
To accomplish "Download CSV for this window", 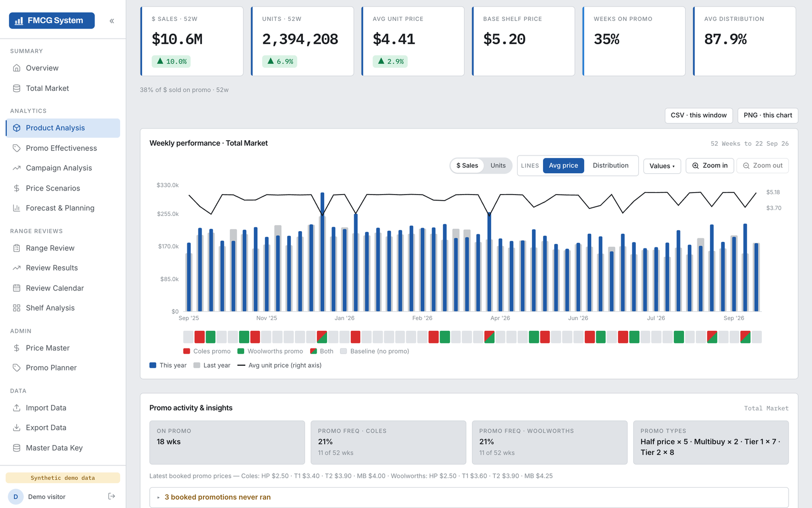I will [x=699, y=115].
